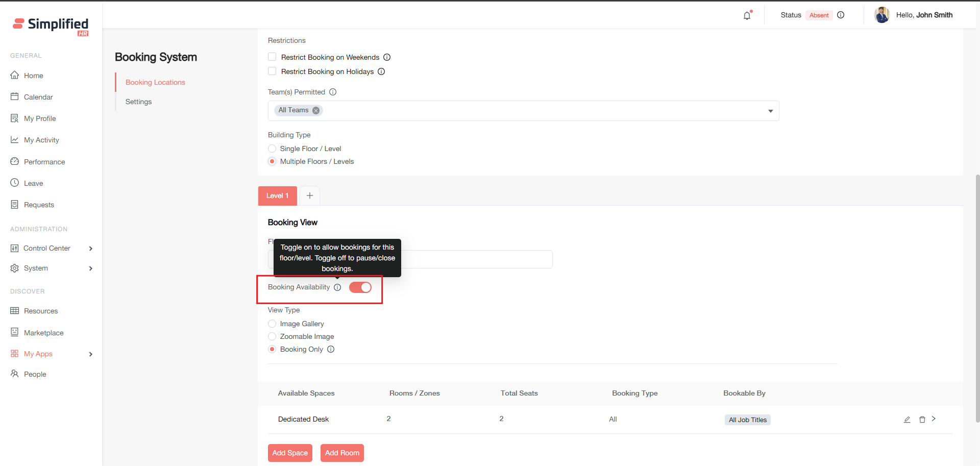Click info icon beside Team(s) Permitted
The image size is (980, 466).
click(x=333, y=92)
